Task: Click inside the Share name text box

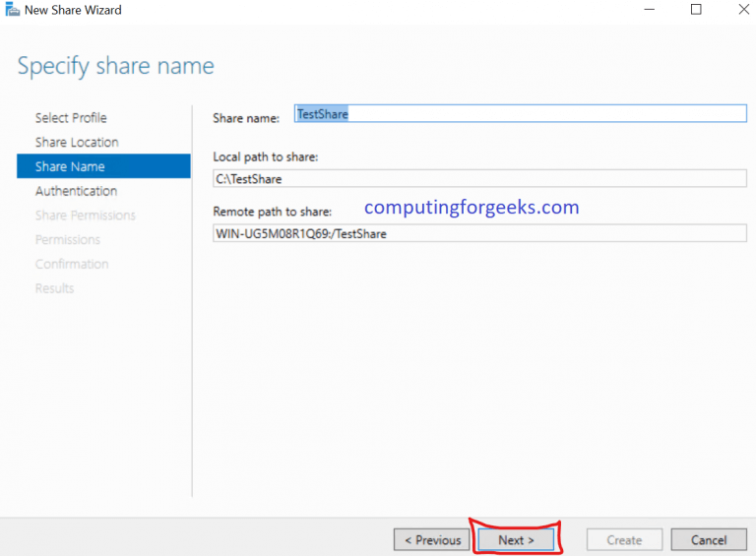Action: [521, 114]
